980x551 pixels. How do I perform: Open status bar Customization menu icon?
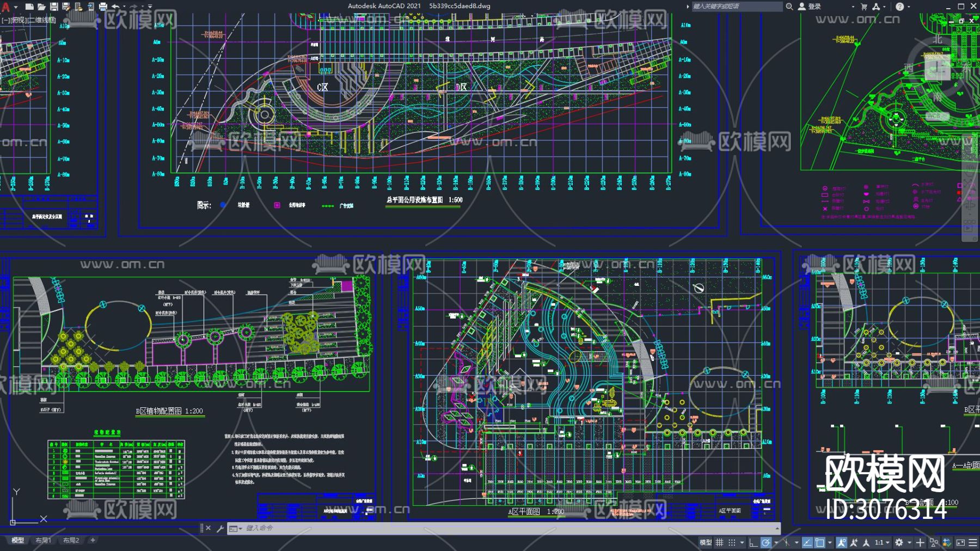pos(973,542)
